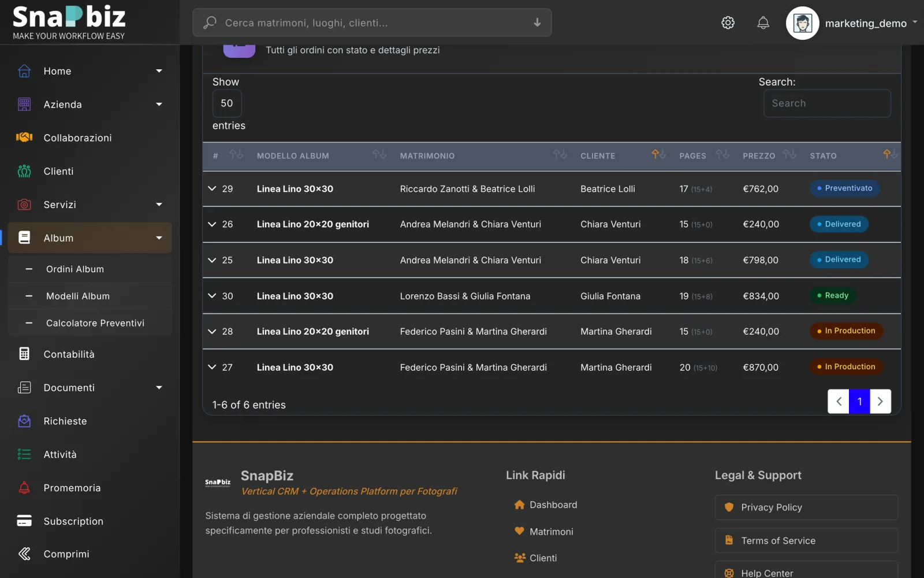Expand the Documenti menu arrow
The height and width of the screenshot is (578, 924).
tap(159, 387)
